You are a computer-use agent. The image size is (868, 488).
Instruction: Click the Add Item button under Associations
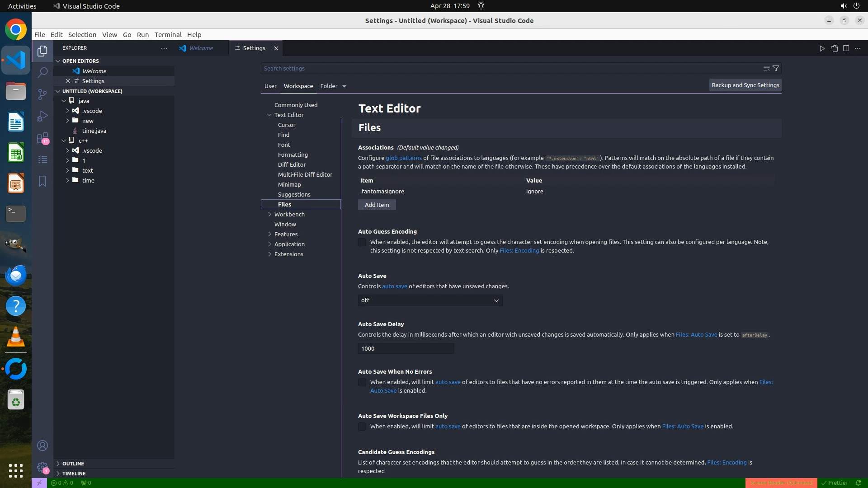tap(377, 205)
